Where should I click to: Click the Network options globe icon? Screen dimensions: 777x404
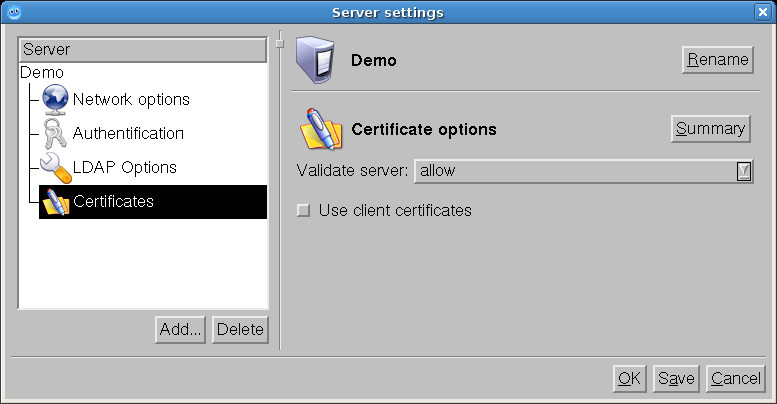55,100
